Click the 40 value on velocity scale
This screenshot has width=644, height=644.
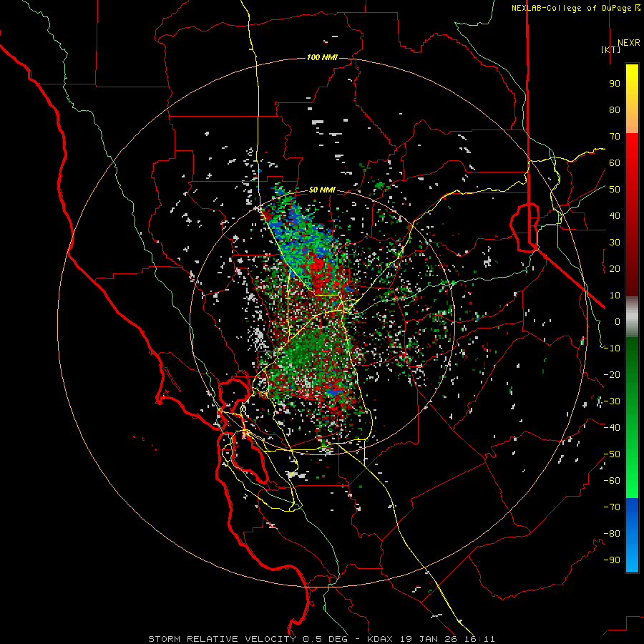tap(615, 216)
